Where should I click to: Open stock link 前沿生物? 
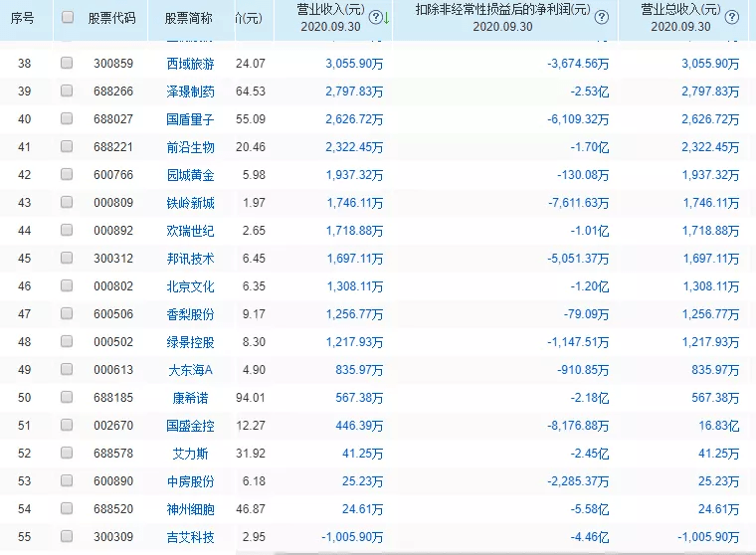click(x=190, y=147)
